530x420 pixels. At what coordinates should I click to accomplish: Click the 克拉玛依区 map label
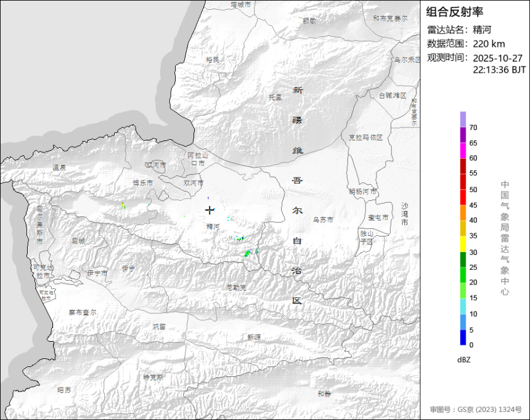(365, 137)
